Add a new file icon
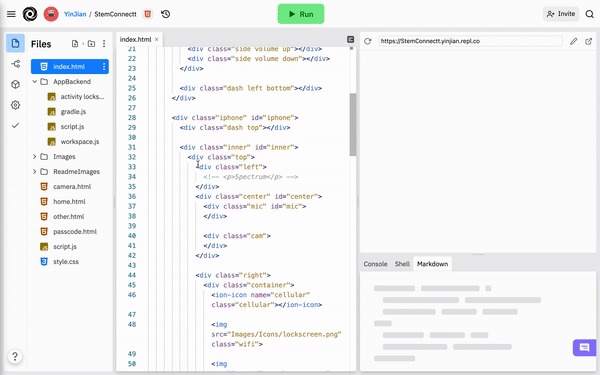The height and width of the screenshot is (375, 600). [75, 44]
